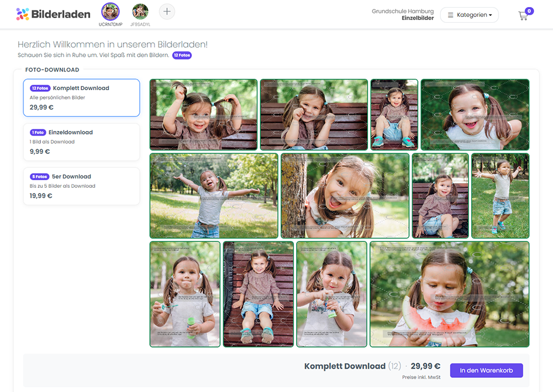This screenshot has width=553, height=392.
Task: Open the shopping cart icon
Action: (523, 16)
